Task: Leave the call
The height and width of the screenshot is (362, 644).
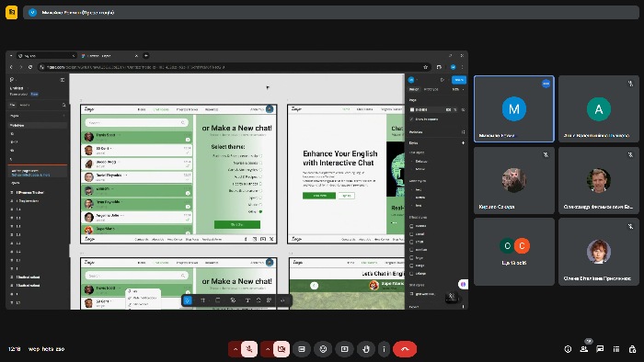Action: pyautogui.click(x=405, y=349)
